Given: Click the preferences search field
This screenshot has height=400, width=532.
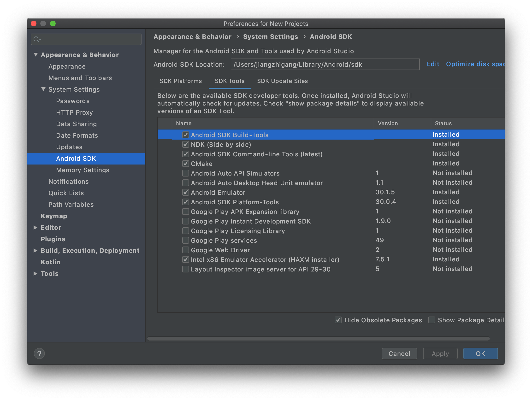Looking at the screenshot, I should 86,39.
